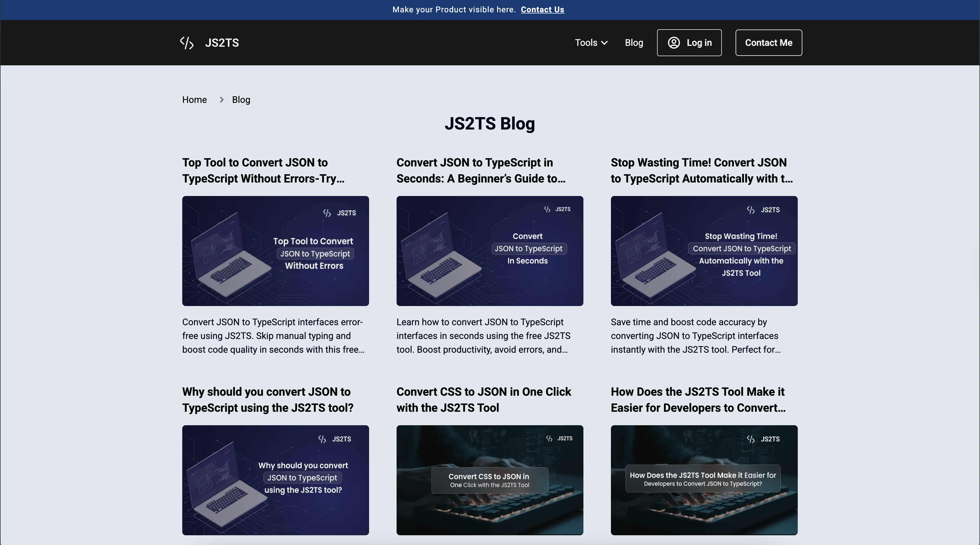Viewport: 980px width, 545px height.
Task: Open the Blog nav link in header
Action: click(634, 43)
